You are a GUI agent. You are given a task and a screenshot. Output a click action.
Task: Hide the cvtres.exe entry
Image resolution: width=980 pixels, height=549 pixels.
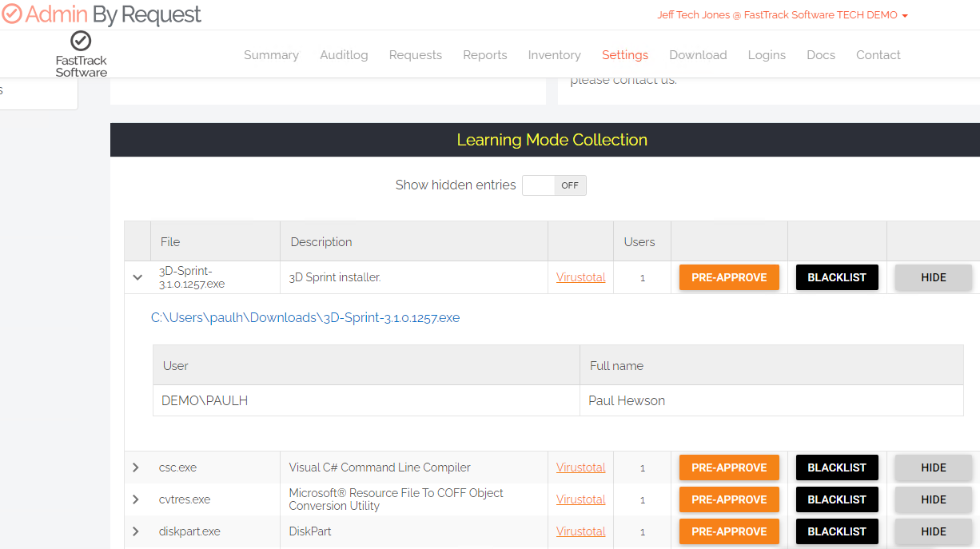click(934, 499)
